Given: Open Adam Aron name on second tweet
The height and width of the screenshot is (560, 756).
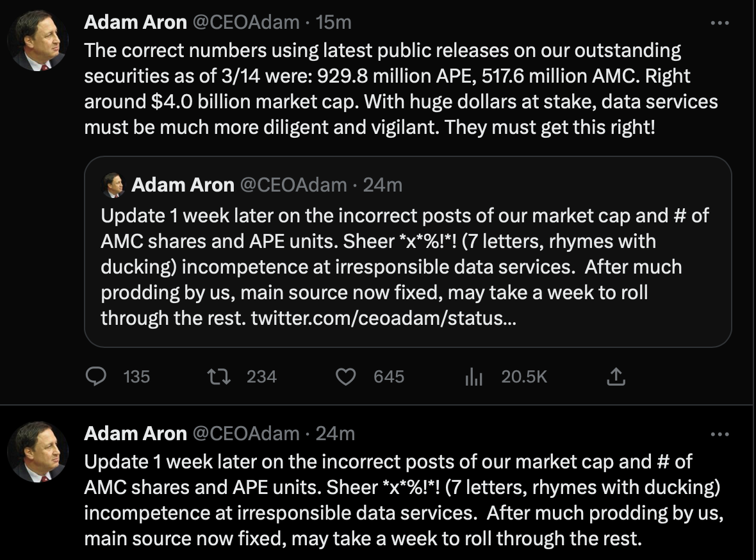Looking at the screenshot, I should (135, 434).
